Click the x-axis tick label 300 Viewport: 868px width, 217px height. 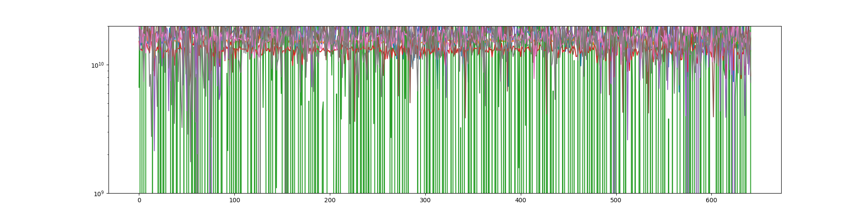click(425, 201)
